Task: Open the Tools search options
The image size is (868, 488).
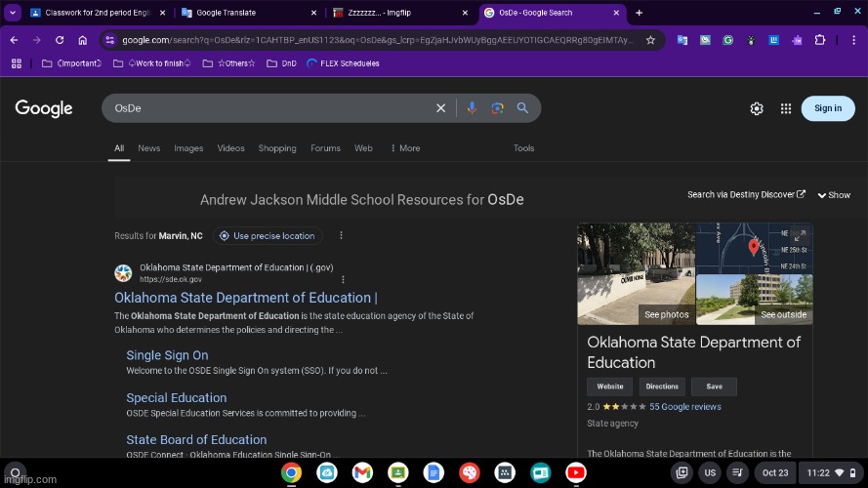Action: pyautogui.click(x=524, y=148)
